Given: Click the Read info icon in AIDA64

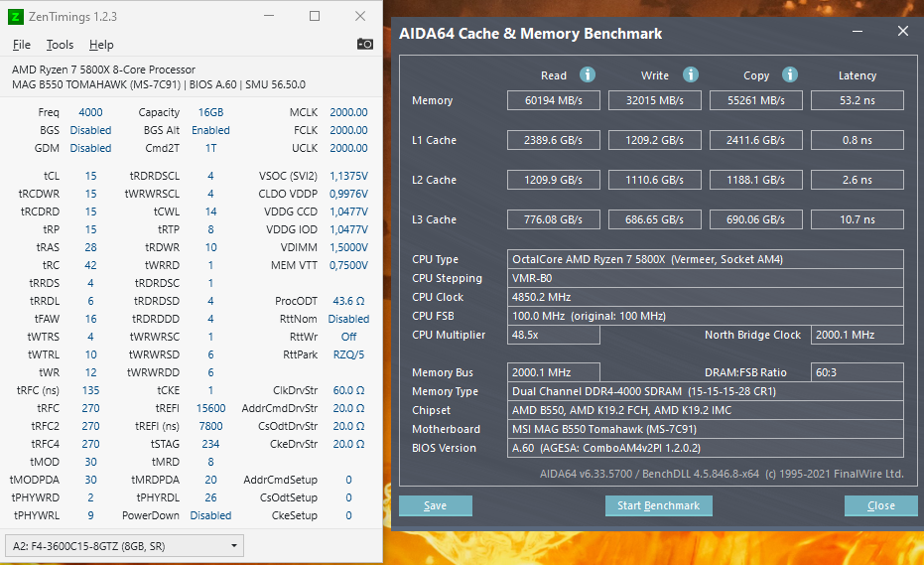Looking at the screenshot, I should 587,74.
